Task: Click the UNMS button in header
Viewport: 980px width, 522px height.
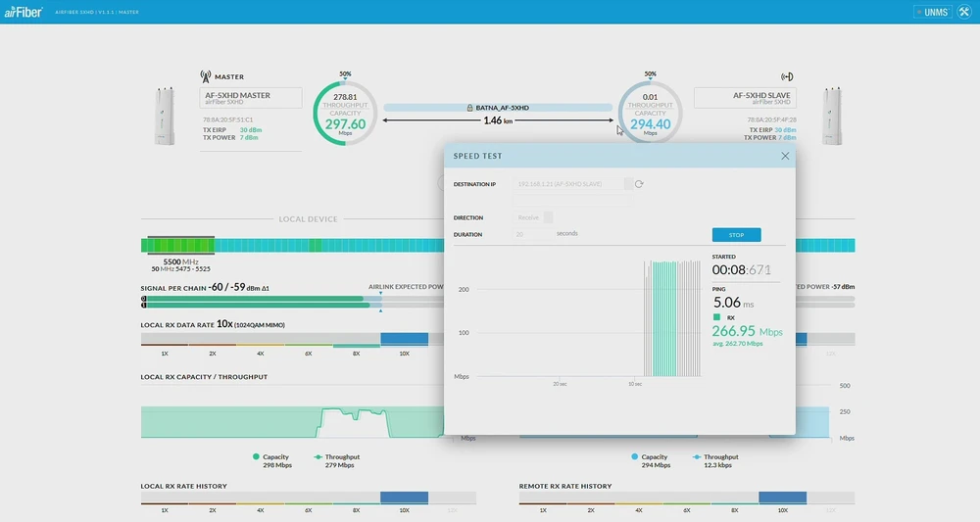Action: pos(931,12)
